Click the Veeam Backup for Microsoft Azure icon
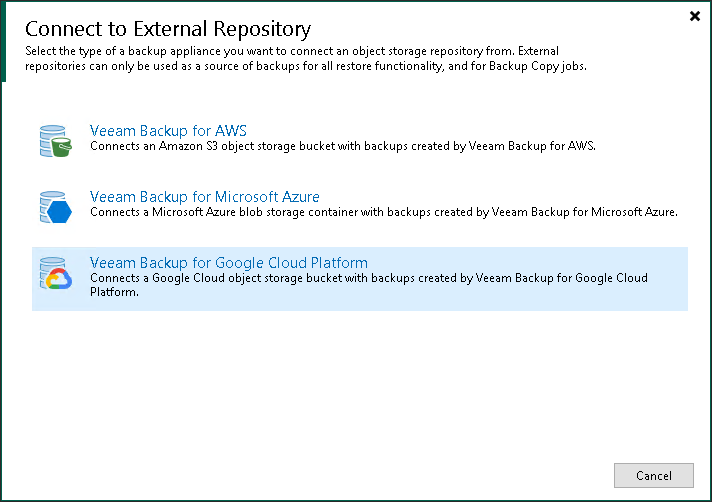This screenshot has width=712, height=502. pos(52,206)
